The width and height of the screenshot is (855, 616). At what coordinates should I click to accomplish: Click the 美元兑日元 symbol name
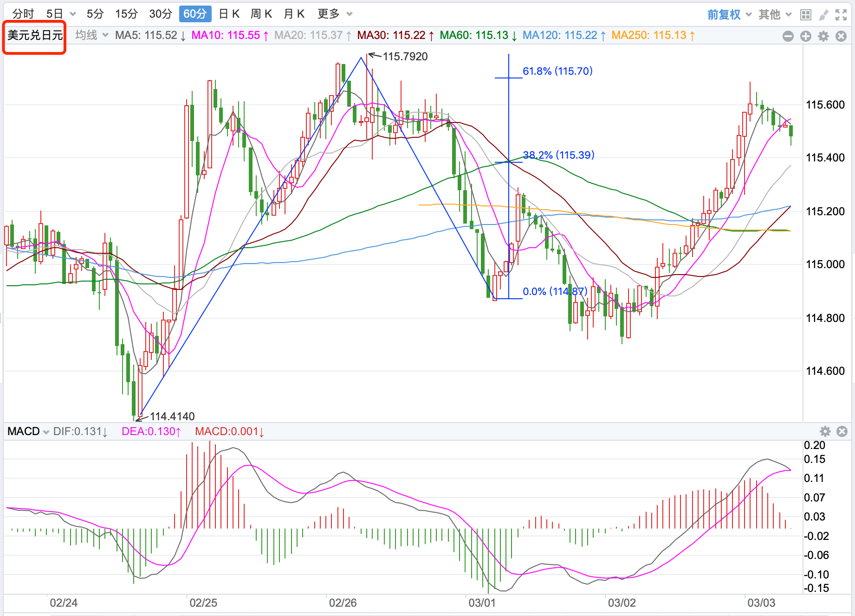[35, 35]
